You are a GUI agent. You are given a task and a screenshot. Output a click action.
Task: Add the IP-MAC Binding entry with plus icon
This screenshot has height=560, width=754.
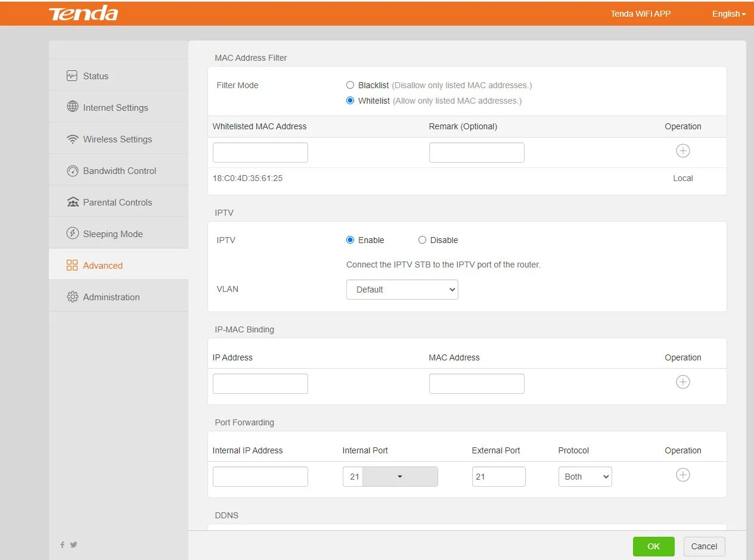point(683,382)
